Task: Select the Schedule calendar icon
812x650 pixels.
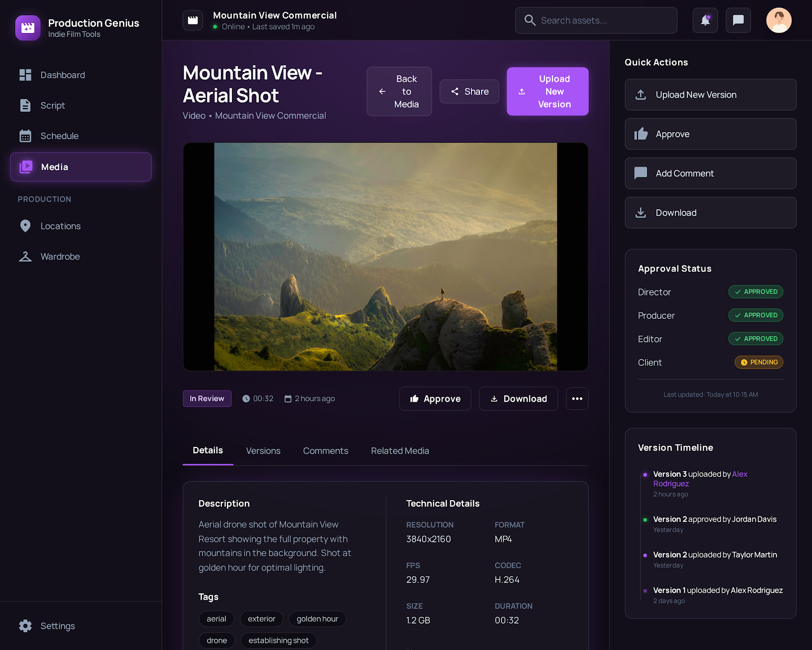Action: pyautogui.click(x=25, y=136)
